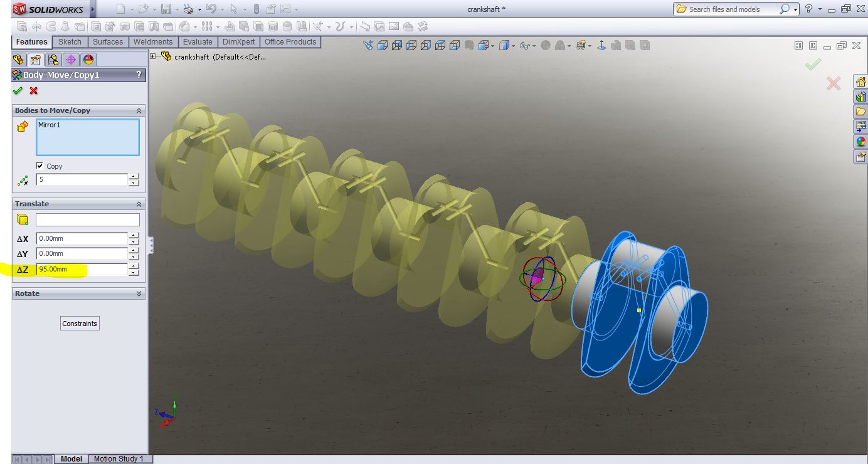Click the Delta Z value field
868x464 pixels.
(82, 269)
